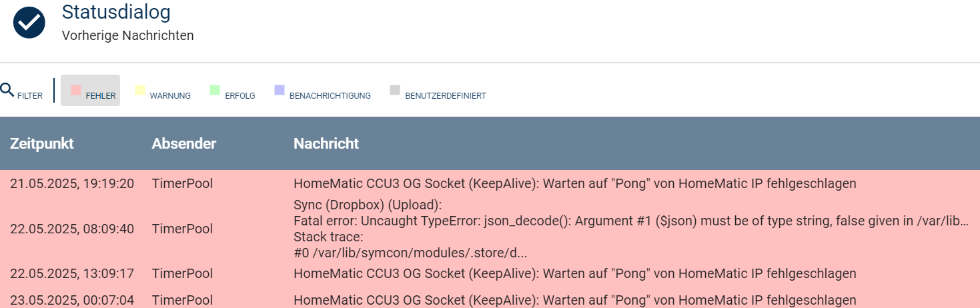Click the Nachricht column header
Viewport: 980px width, 308px height.
click(x=326, y=143)
